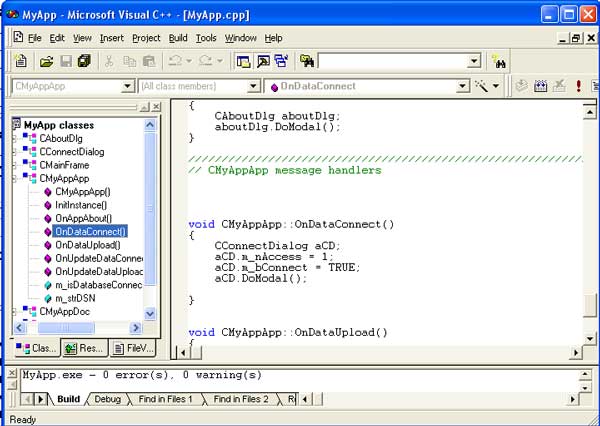This screenshot has height=426, width=600.
Task: Click the Execute Program exclamation icon
Action: [579, 86]
